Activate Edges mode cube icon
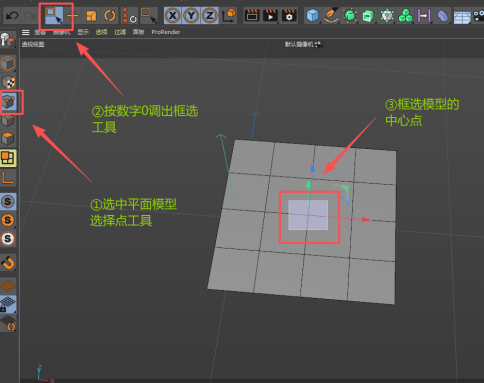The height and width of the screenshot is (383, 484). point(8,120)
